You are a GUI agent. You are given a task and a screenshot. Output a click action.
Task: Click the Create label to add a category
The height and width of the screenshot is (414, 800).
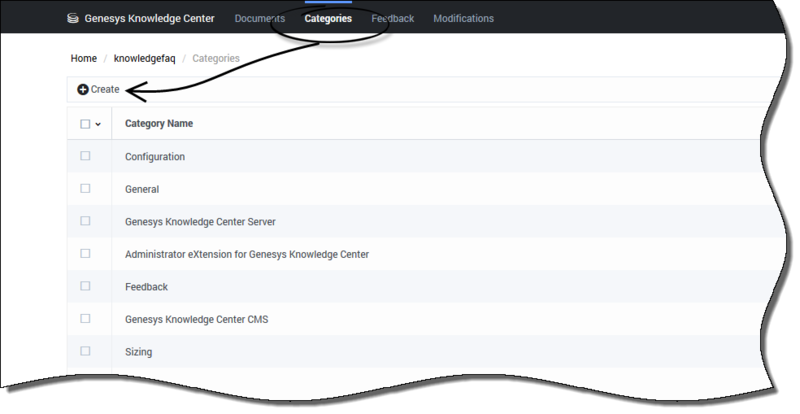[105, 89]
